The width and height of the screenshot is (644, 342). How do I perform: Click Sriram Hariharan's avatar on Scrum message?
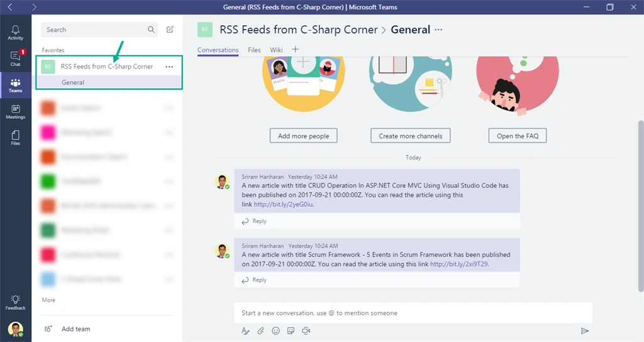[222, 251]
